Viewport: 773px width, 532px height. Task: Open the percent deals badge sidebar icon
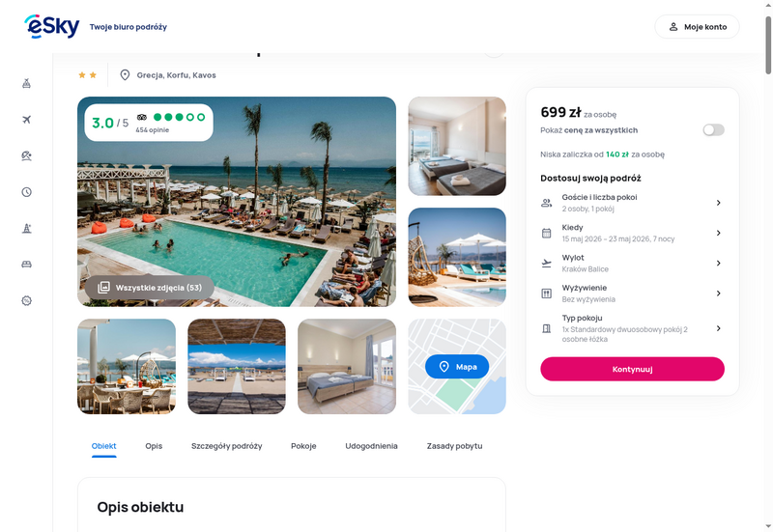(x=27, y=300)
